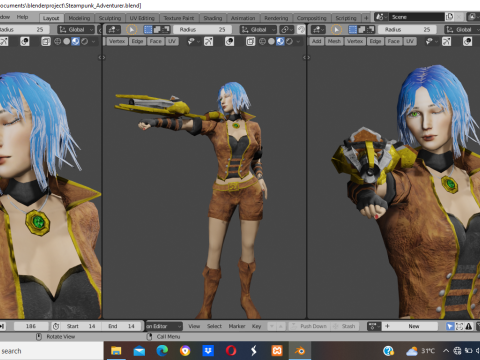Toggle the preview range clock icon
This screenshot has width=480, height=360.
pyautogui.click(x=56, y=326)
